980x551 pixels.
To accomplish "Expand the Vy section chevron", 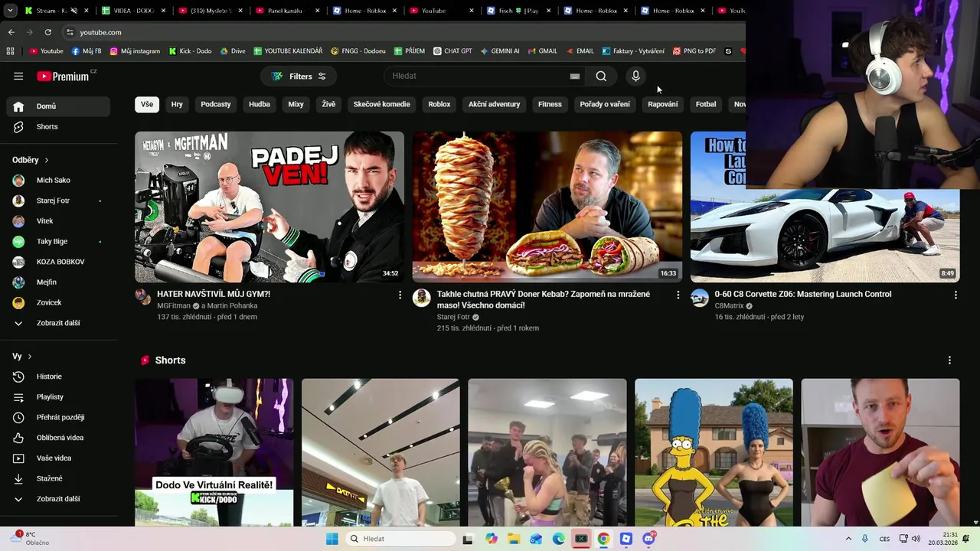I will pyautogui.click(x=30, y=357).
